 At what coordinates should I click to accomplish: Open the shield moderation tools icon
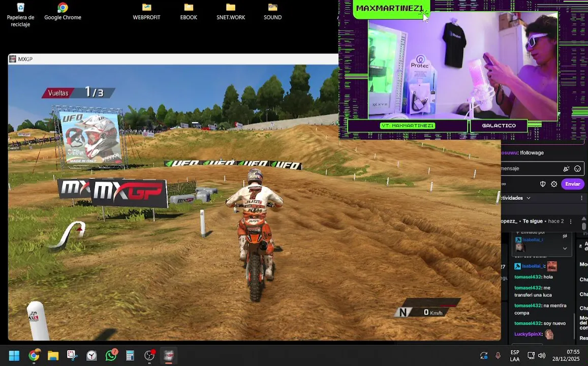coord(543,184)
